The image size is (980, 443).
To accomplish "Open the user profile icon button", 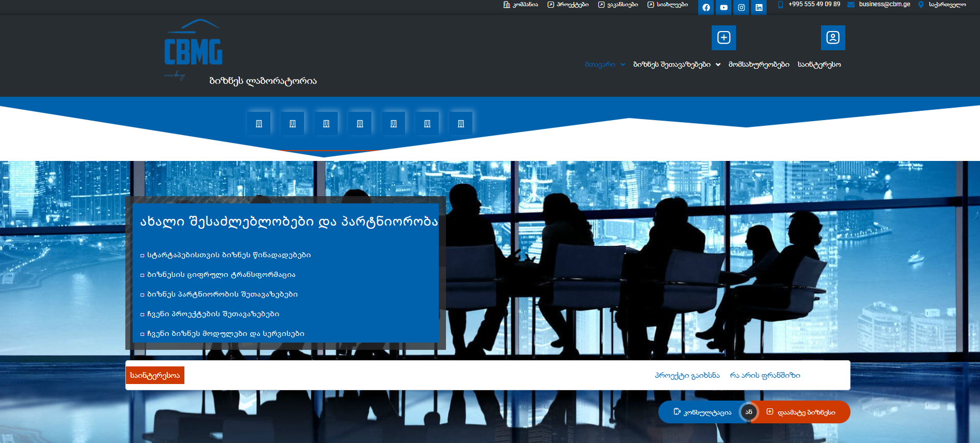I will 833,38.
